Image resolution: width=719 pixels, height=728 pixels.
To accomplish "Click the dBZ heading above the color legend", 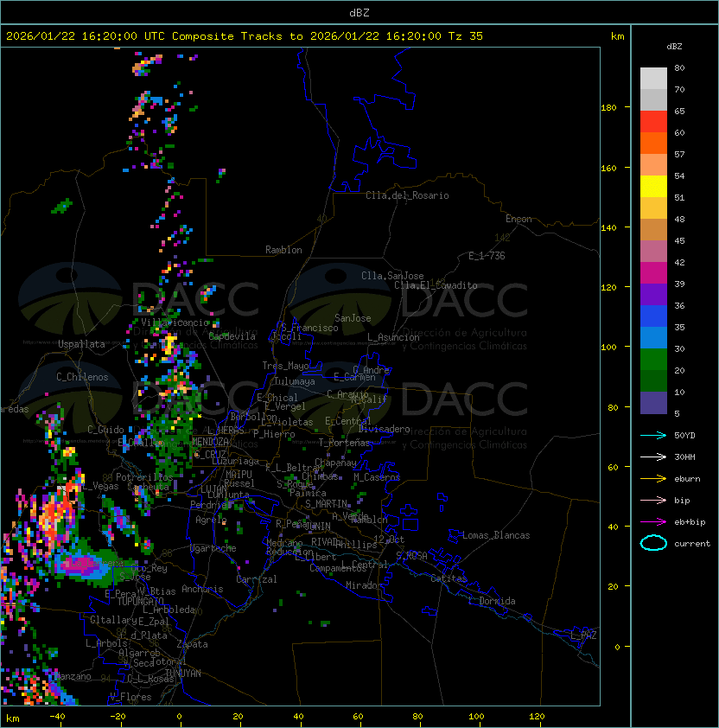I will pyautogui.click(x=674, y=47).
